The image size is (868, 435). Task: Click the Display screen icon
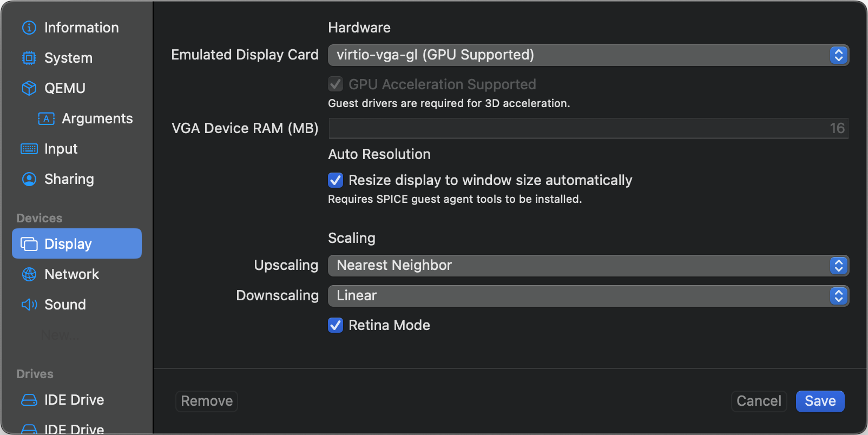[x=29, y=244]
